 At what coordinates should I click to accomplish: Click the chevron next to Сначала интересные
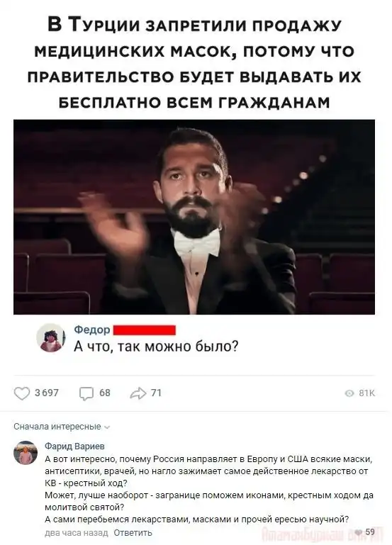pyautogui.click(x=107, y=427)
